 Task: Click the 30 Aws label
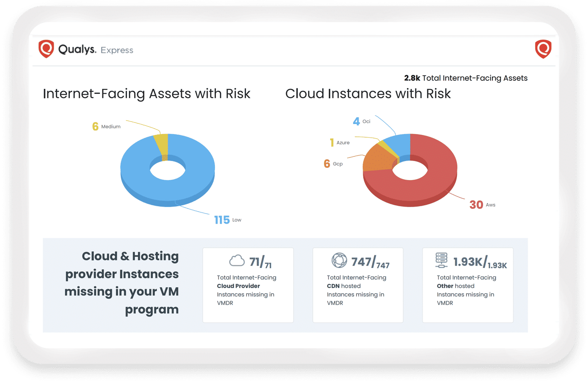[x=482, y=205]
